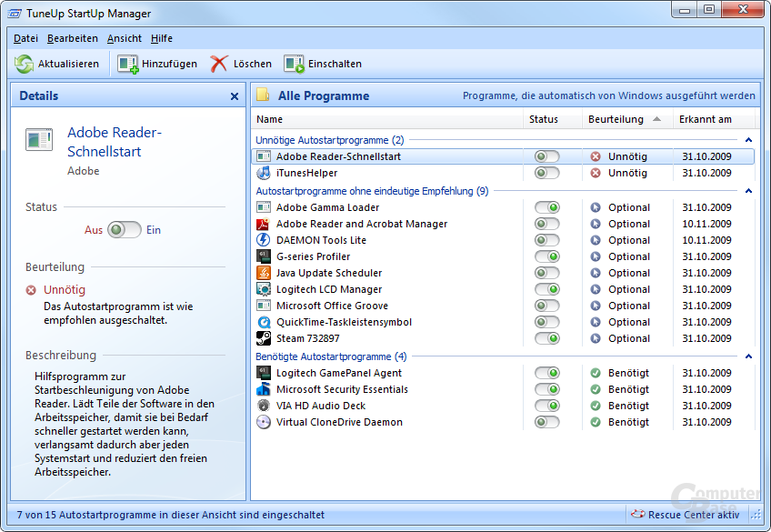Toggle the Adobe Reader and Acrobat Manager switch
771x532 pixels.
[547, 224]
